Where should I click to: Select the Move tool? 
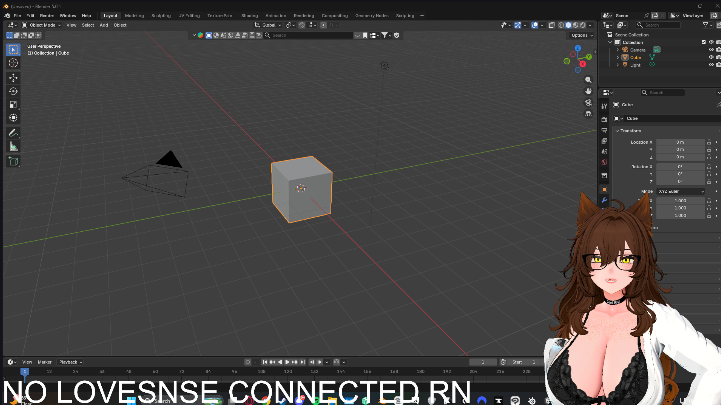click(x=13, y=78)
